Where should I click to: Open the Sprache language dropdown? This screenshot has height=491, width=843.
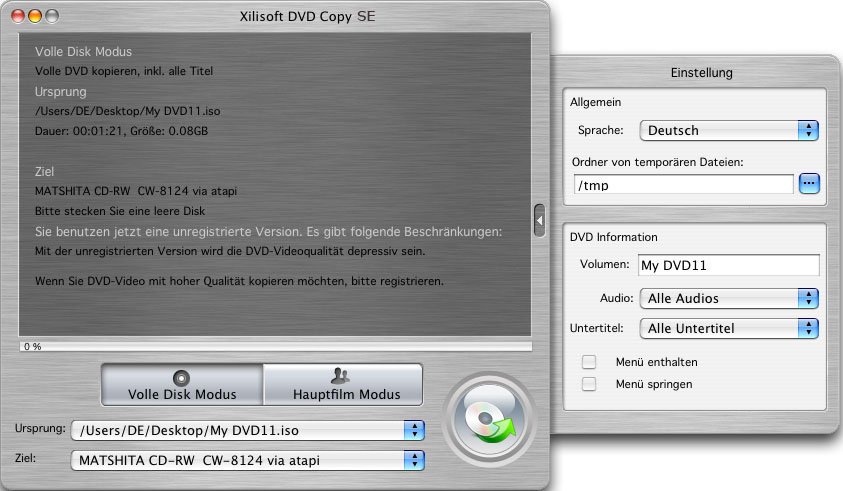[728, 131]
